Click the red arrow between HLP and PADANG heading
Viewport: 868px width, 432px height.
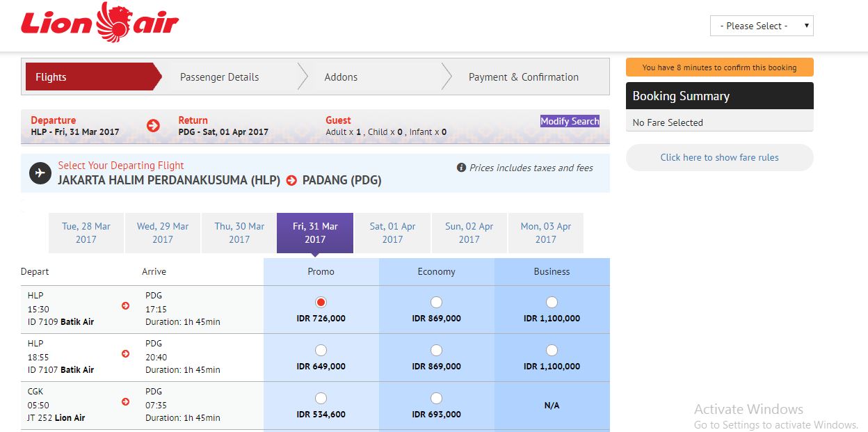[291, 181]
